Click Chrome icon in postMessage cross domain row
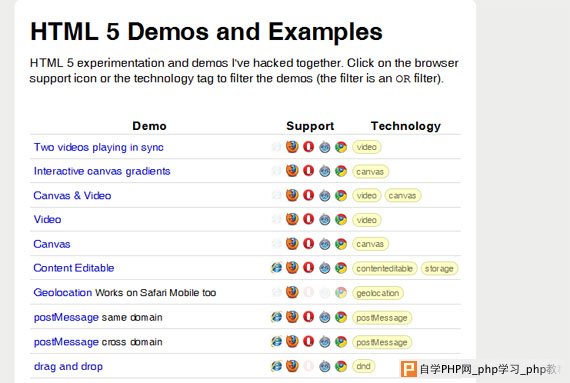This screenshot has width=570, height=383. [341, 342]
